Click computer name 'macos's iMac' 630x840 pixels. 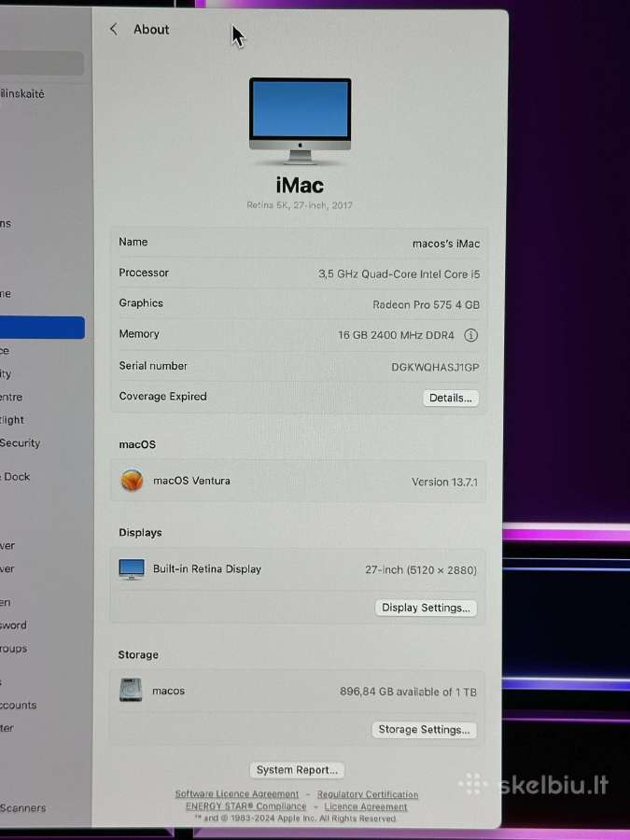(x=446, y=244)
